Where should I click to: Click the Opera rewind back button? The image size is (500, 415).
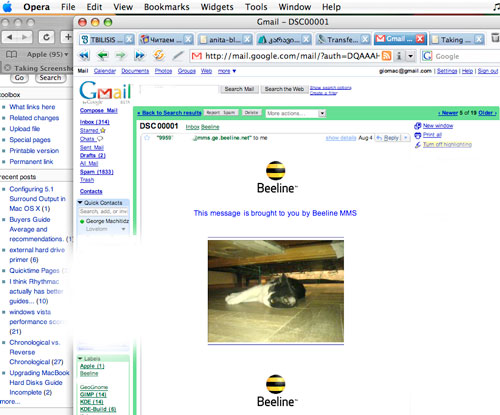coord(85,55)
